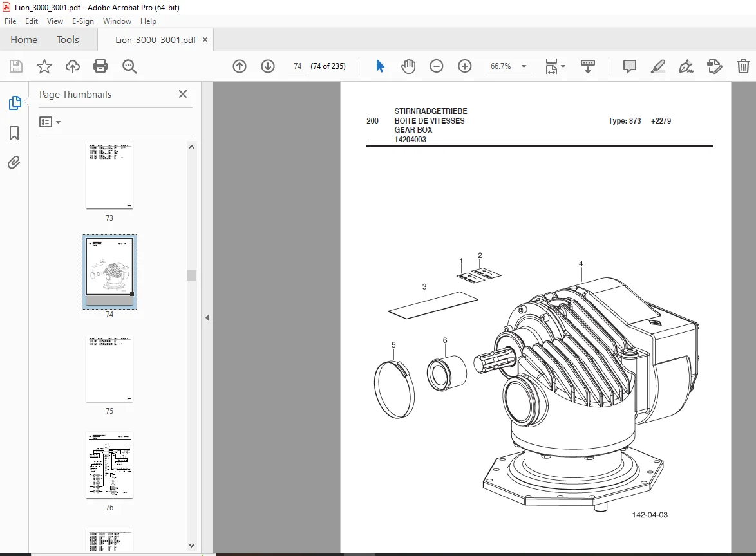Select page 74 thumbnail
The height and width of the screenshot is (556, 756).
tap(109, 272)
